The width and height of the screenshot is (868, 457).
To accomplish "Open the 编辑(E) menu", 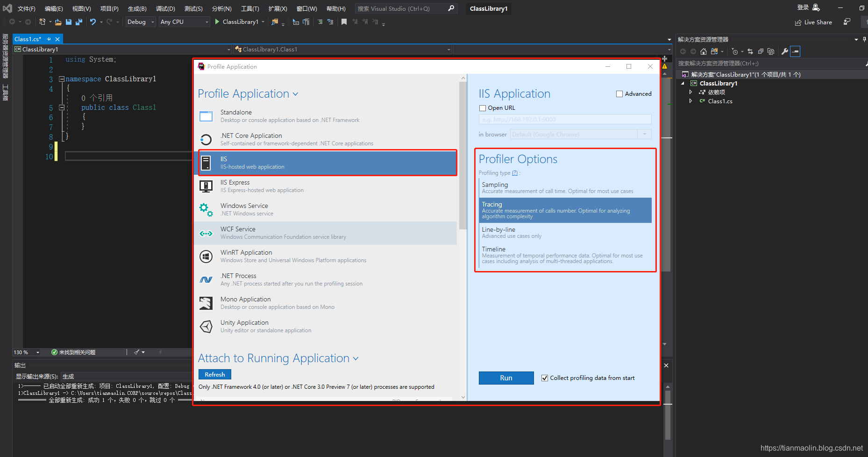I will pyautogui.click(x=54, y=8).
